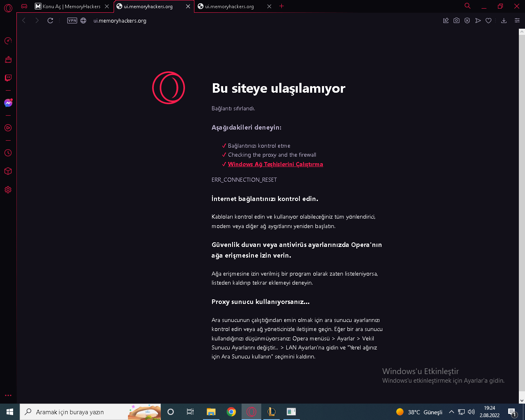
Task: Click Opera GX taskbar icon
Action: coord(251,412)
